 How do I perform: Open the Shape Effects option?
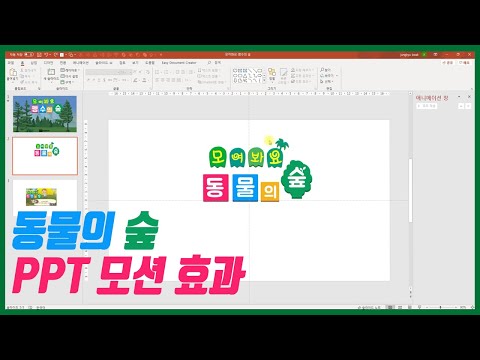(301, 82)
